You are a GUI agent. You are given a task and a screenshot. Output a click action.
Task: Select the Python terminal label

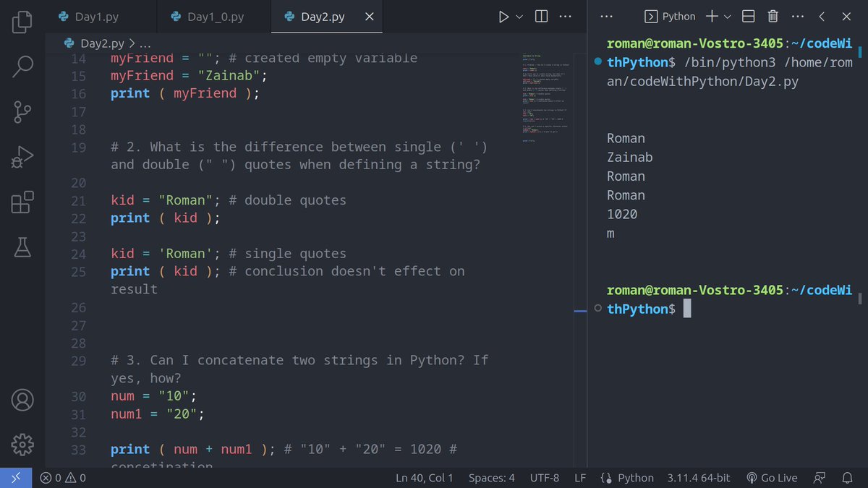tap(670, 17)
